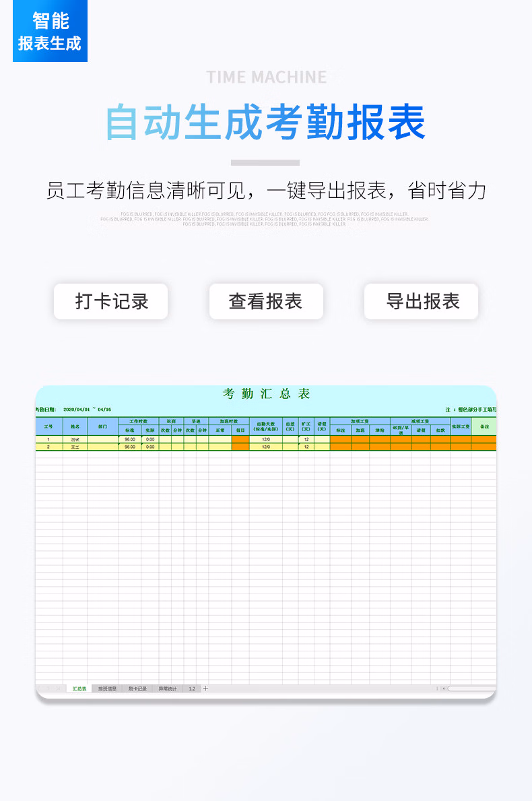Click the 考勤汇总表 title in spreadsheet
The width and height of the screenshot is (532, 801).
266,394
